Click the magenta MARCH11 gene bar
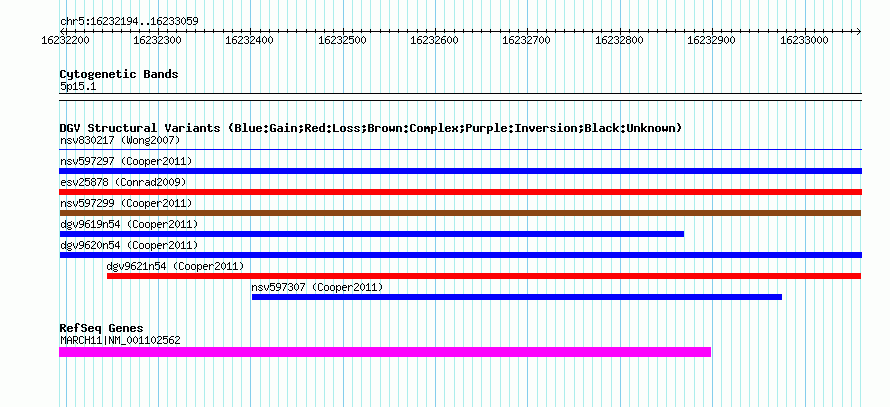 385,352
